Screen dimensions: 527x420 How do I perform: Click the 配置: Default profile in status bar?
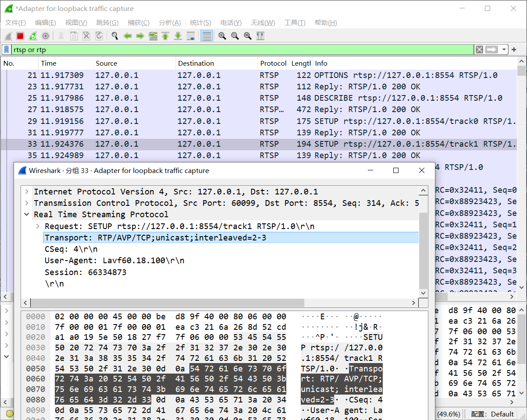click(x=492, y=414)
